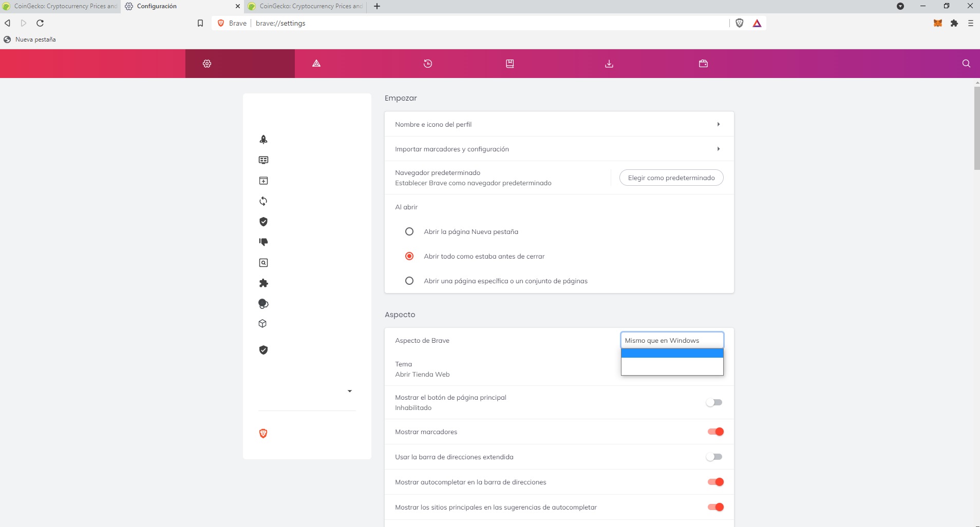Open Nombre e icono del perfil
Screen dimensions: 980x527
559,124
